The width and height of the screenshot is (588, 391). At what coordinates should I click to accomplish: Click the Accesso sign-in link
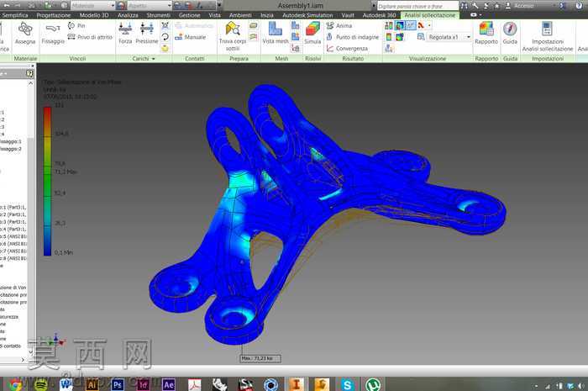(x=524, y=6)
